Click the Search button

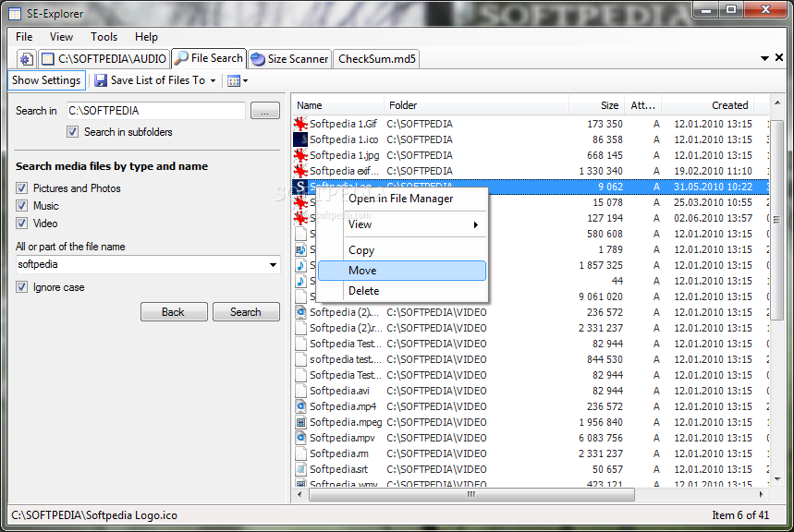point(246,312)
